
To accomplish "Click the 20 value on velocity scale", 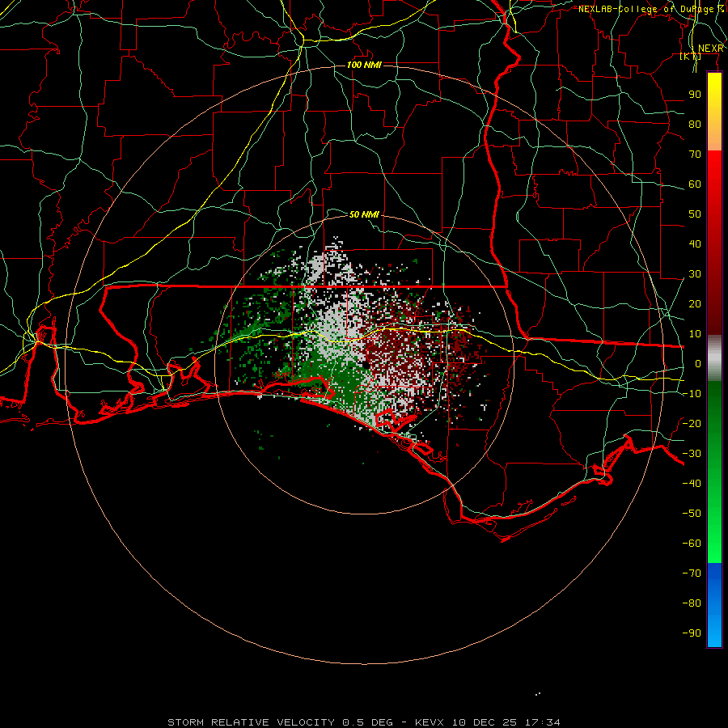I will click(x=695, y=303).
